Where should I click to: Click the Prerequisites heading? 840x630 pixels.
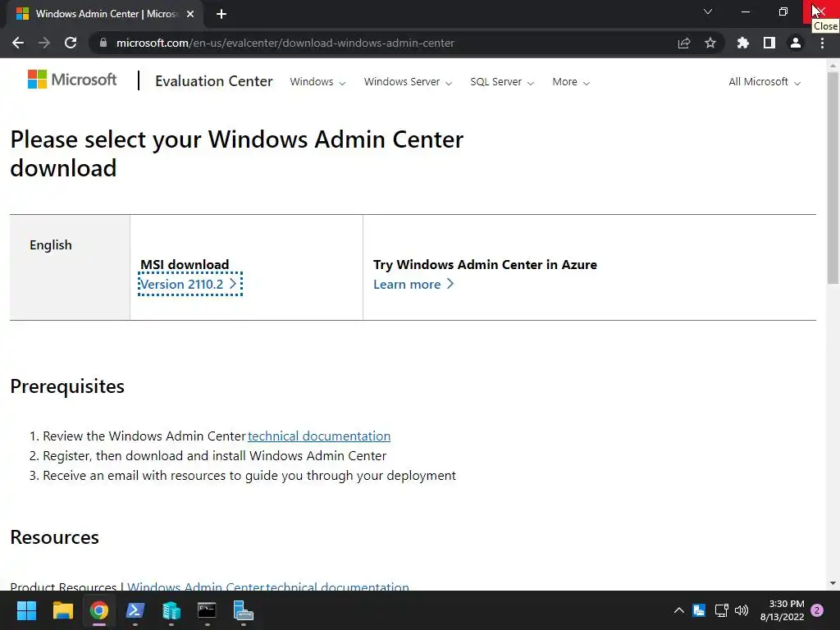67,386
